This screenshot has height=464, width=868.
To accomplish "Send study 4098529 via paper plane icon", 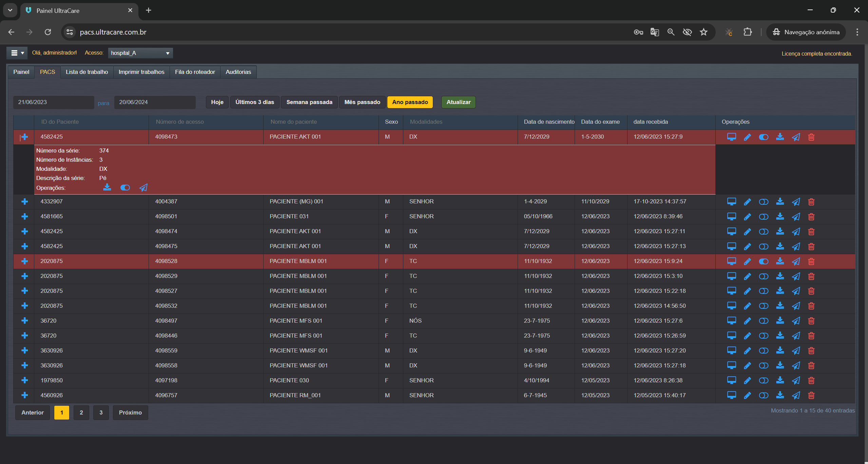I will [796, 276].
